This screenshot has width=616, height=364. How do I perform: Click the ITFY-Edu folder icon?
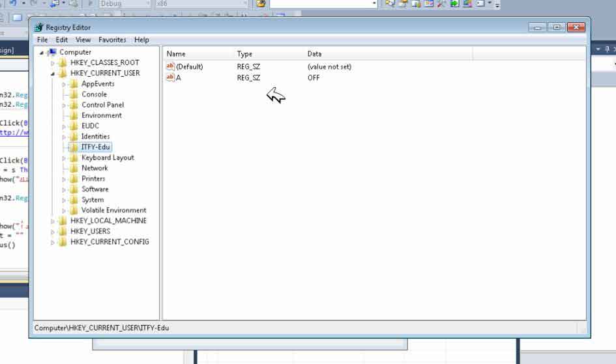(x=74, y=147)
